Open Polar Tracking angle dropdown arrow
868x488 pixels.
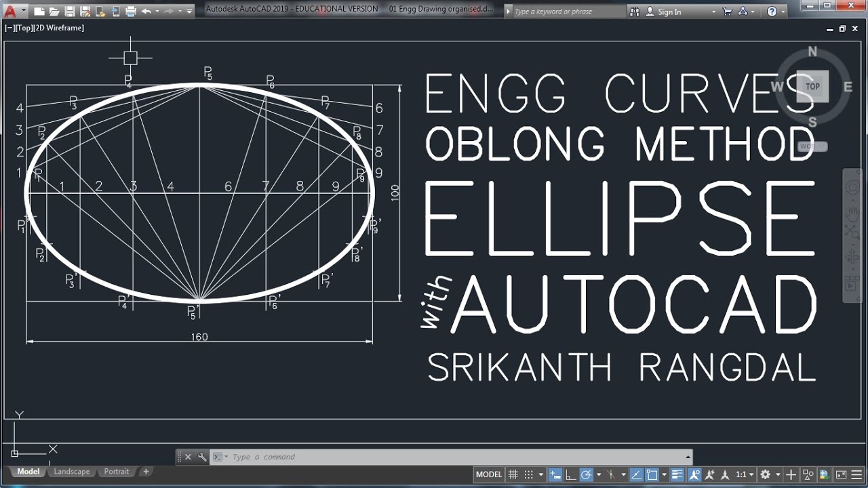pyautogui.click(x=598, y=474)
